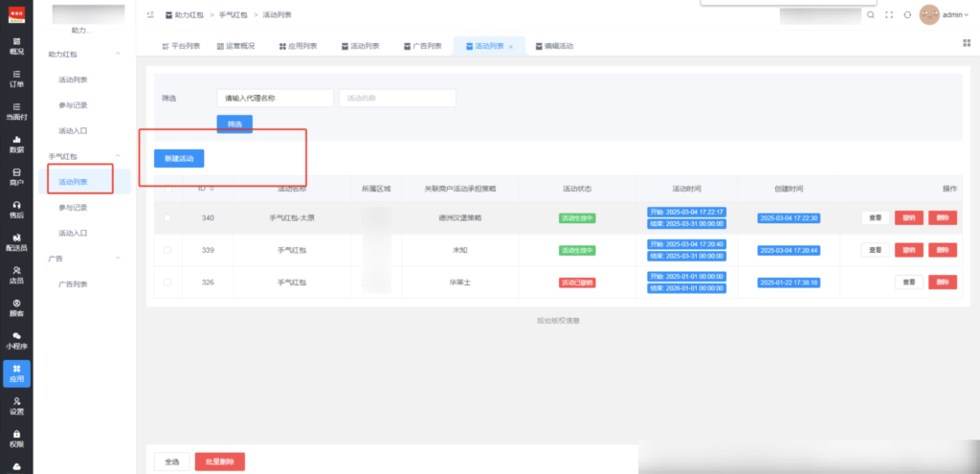
Task: Switch to the 运营概况 tab
Action: [235, 46]
